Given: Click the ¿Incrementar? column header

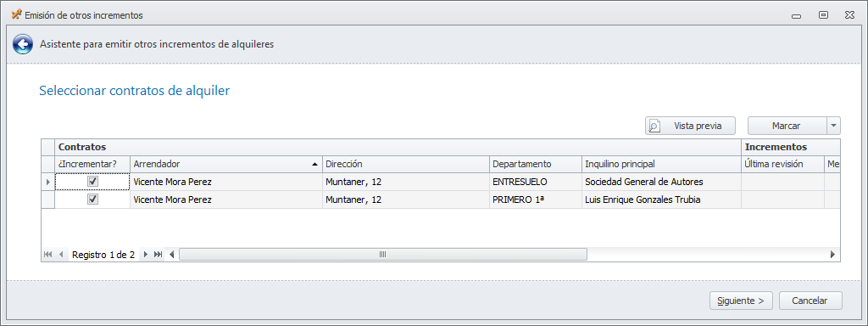Looking at the screenshot, I should pyautogui.click(x=92, y=164).
